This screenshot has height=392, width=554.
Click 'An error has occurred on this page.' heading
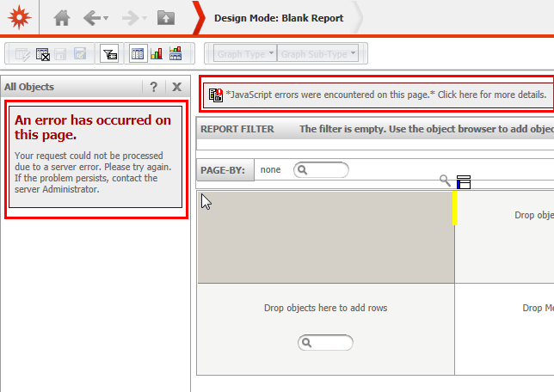[93, 127]
